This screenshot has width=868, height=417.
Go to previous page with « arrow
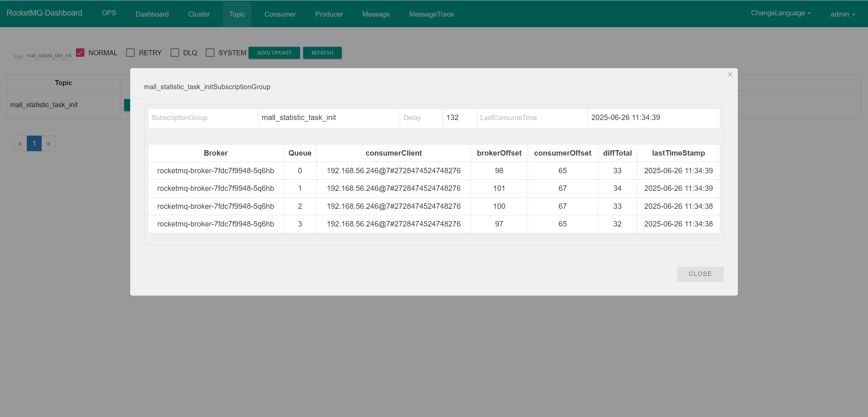20,143
